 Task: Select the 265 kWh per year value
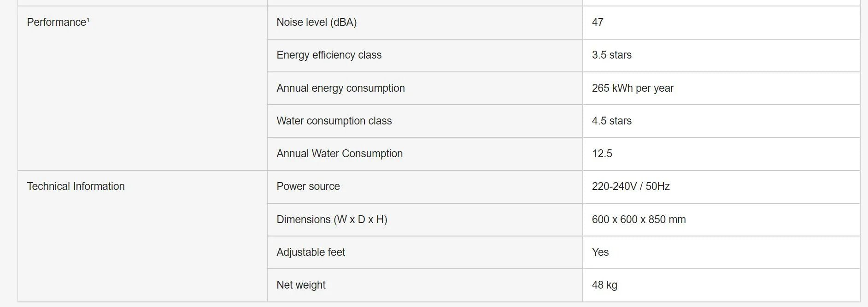click(633, 88)
